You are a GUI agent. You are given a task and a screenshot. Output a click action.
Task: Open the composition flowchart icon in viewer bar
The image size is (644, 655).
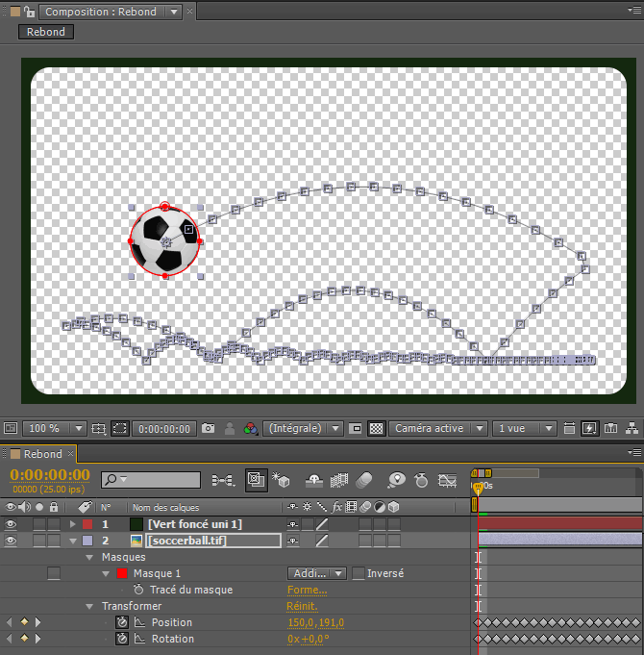(x=632, y=428)
